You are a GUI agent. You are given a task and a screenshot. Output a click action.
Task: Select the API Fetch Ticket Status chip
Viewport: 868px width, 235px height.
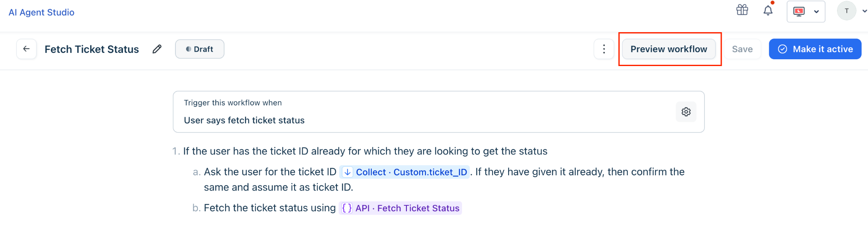pos(400,208)
